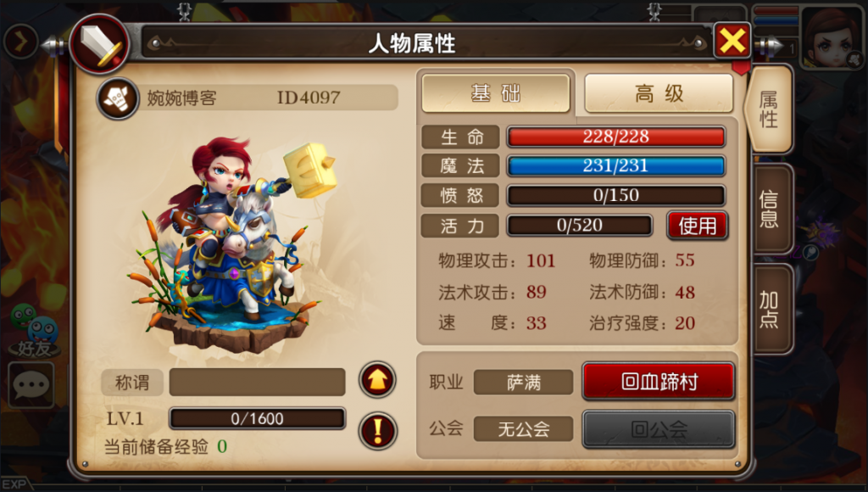The width and height of the screenshot is (868, 492).
Task: Tap the orange up-arrow title button
Action: [377, 380]
